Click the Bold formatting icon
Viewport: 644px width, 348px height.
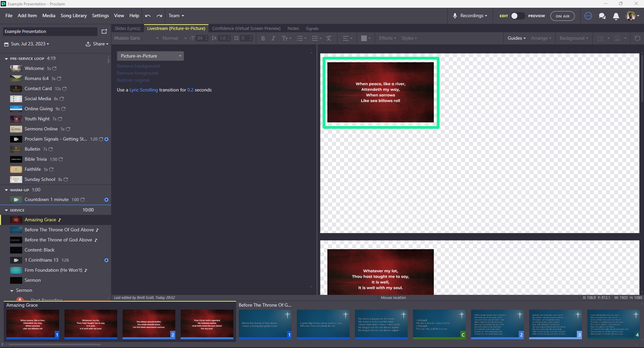point(263,38)
